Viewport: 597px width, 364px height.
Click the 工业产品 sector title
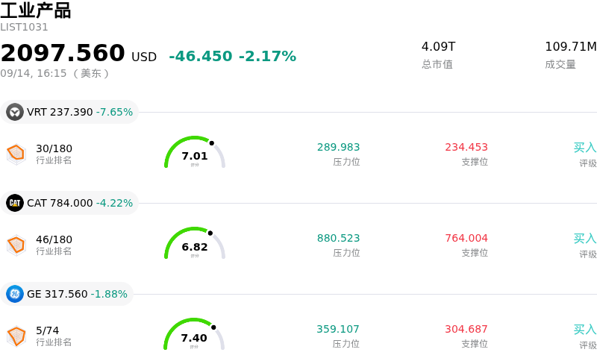(35, 10)
